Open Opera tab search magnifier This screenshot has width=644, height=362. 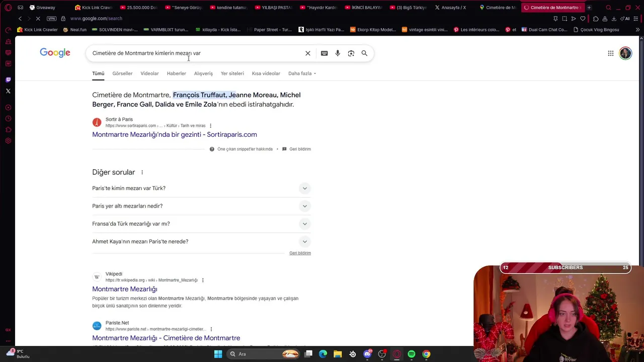[608, 8]
